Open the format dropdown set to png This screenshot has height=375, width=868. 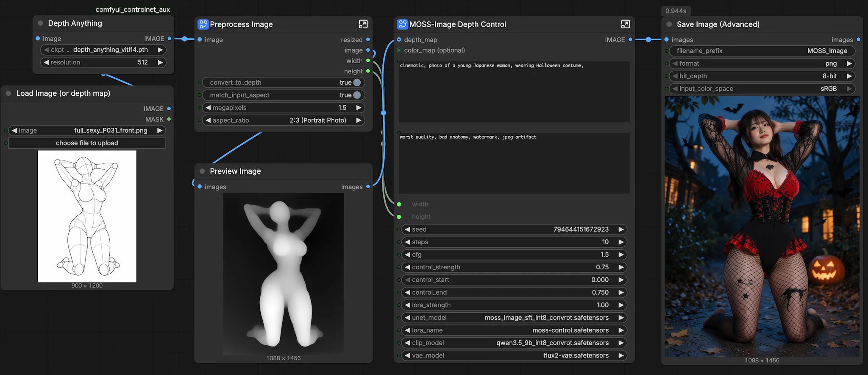(x=762, y=64)
